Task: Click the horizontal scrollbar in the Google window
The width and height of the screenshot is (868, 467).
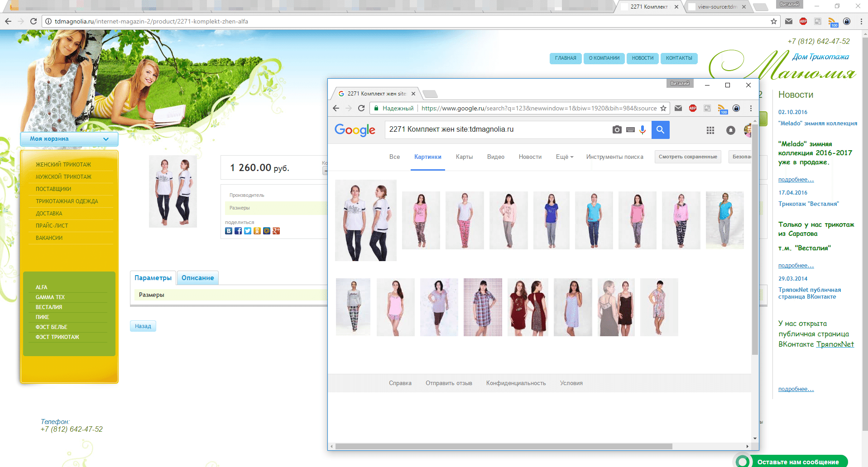Action: pyautogui.click(x=504, y=446)
